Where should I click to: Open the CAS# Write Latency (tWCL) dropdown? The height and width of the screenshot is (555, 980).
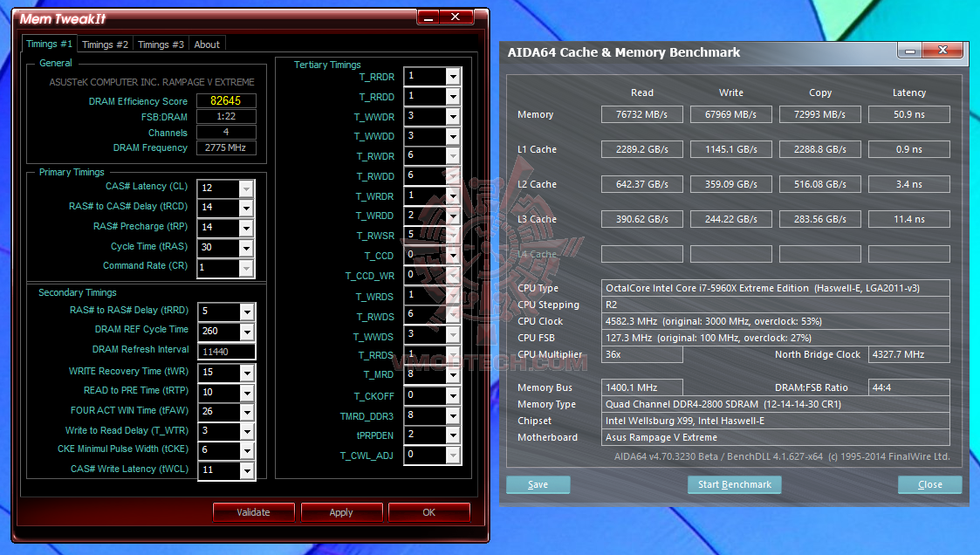248,470
